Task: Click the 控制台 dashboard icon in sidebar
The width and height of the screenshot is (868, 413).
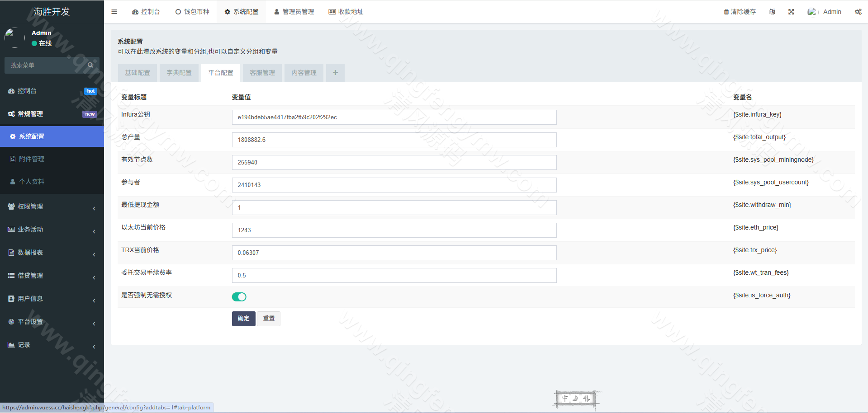Action: [11, 91]
